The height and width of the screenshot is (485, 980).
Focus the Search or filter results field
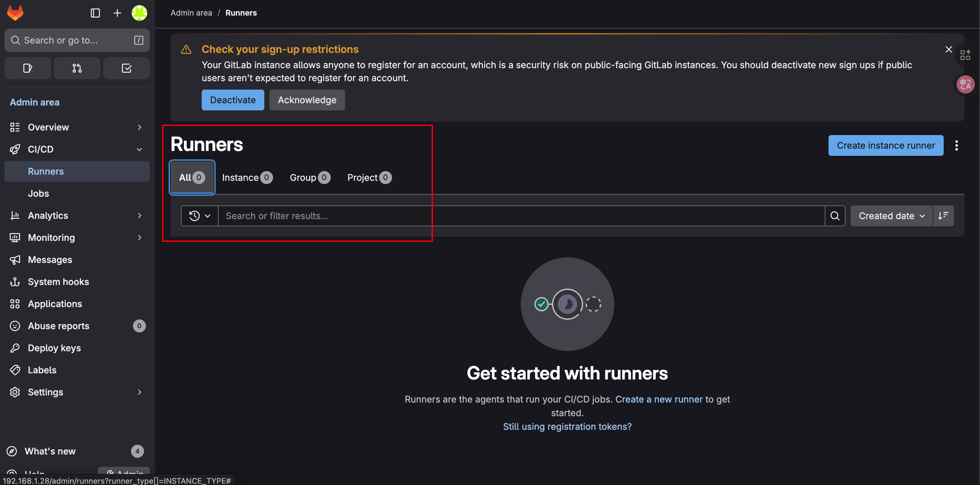pos(521,216)
